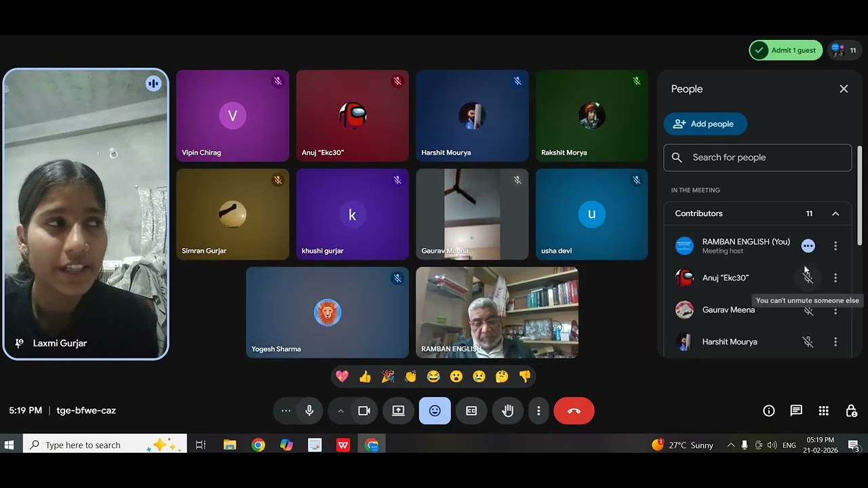Click the muted mic icon for Harshit Mourya in People
The image size is (868, 488).
click(808, 342)
